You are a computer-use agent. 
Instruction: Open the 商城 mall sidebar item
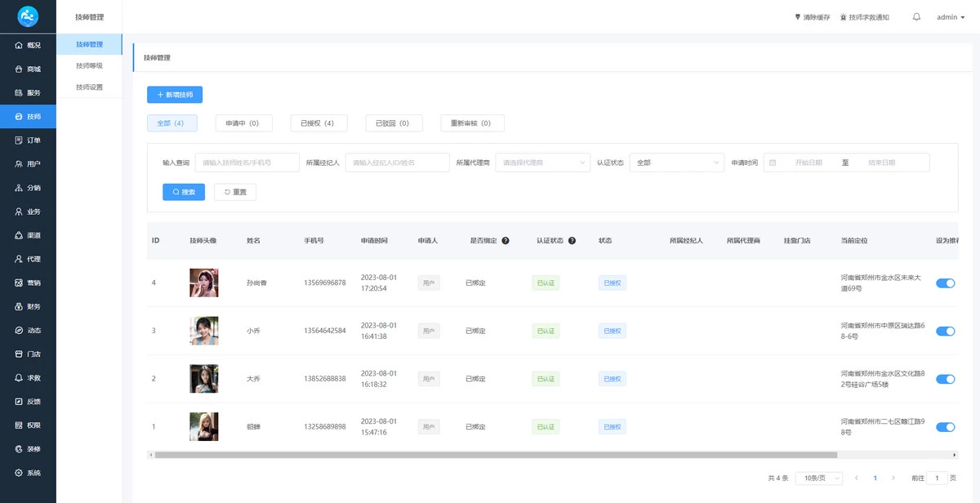click(28, 69)
